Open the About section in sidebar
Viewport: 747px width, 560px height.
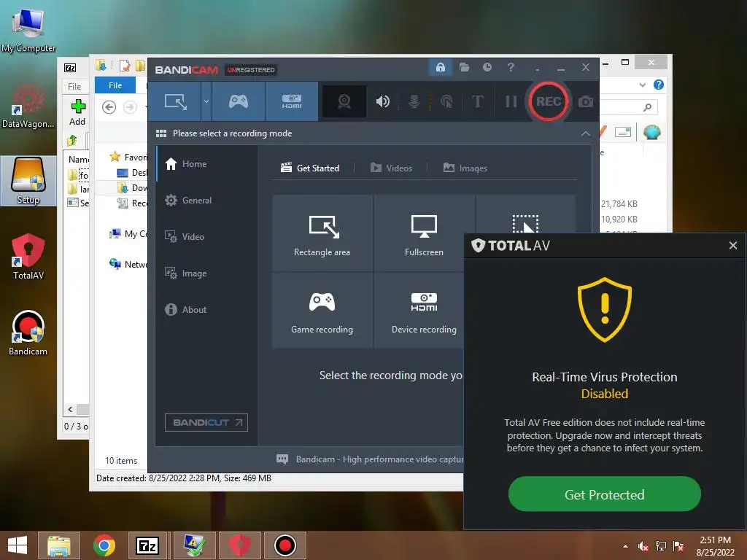(206, 309)
